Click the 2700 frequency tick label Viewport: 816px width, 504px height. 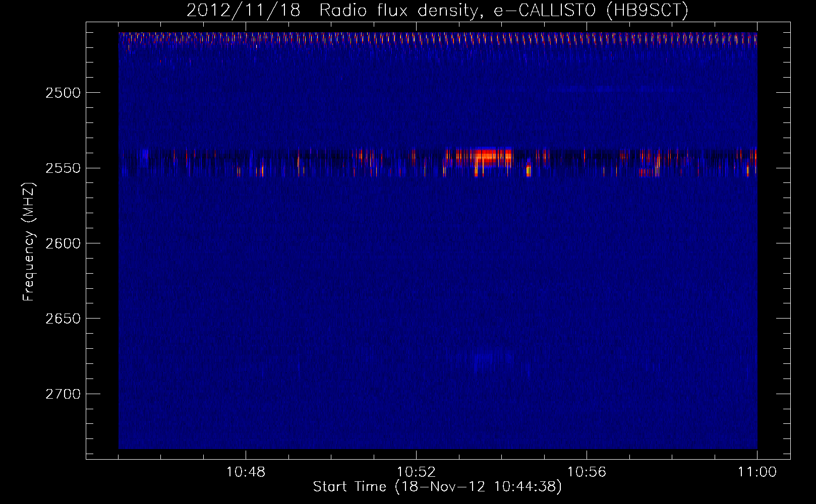[x=63, y=394]
